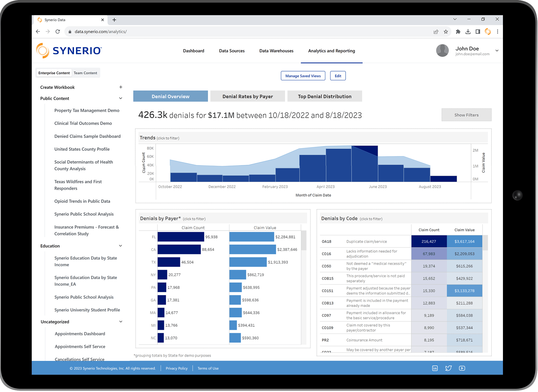The height and width of the screenshot is (392, 538).
Task: Click the tab search chevron in title bar
Action: pyautogui.click(x=455, y=19)
